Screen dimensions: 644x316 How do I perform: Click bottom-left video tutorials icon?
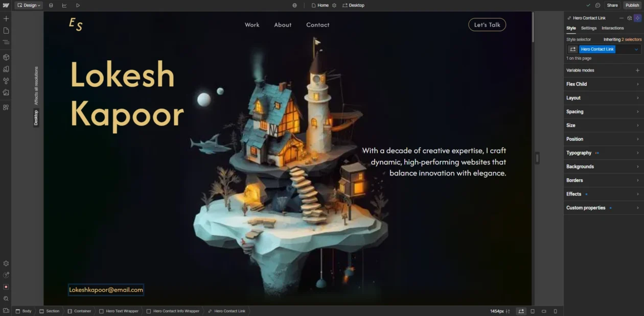pos(6,310)
